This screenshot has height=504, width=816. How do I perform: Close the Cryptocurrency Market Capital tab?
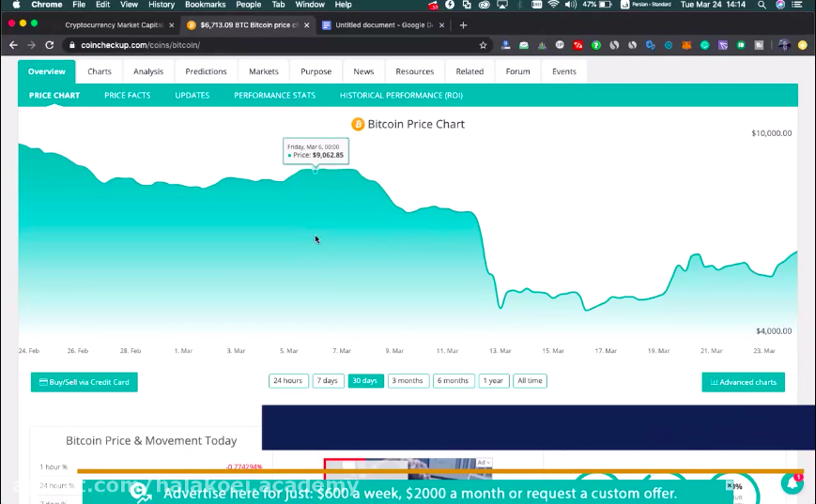(172, 25)
